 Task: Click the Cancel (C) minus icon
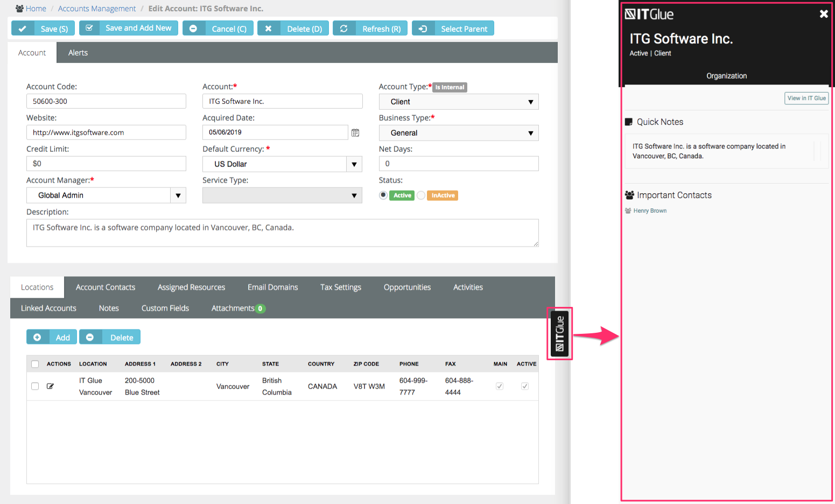pos(193,29)
